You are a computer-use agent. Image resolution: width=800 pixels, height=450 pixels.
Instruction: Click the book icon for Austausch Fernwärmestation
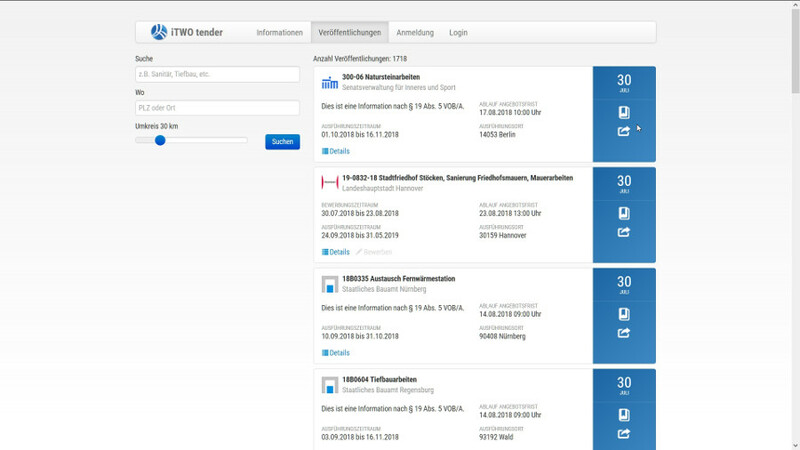pos(624,314)
